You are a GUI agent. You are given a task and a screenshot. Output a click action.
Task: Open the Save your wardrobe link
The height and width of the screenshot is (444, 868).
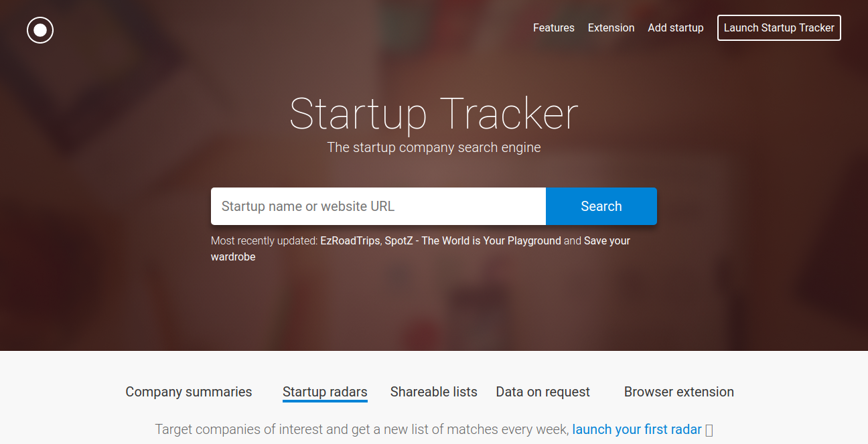coord(606,241)
